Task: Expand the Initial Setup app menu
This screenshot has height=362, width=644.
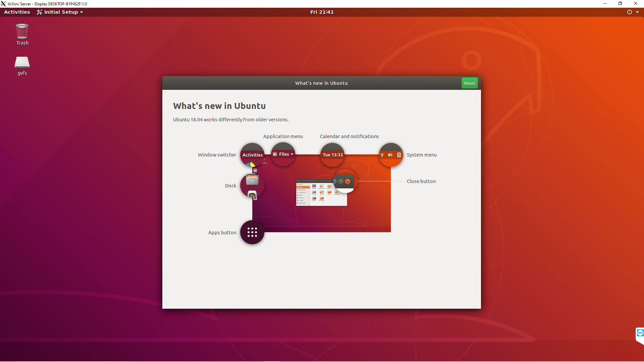Action: (x=60, y=12)
